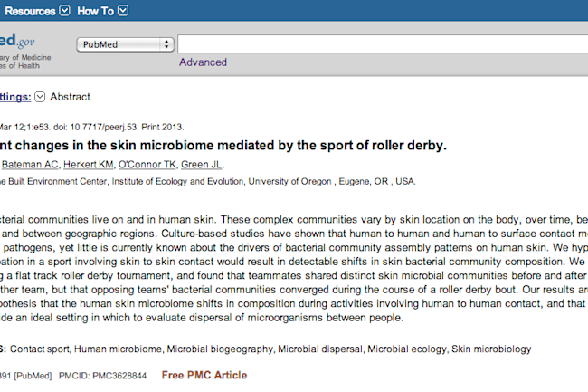Click the display settings chevron icon
The height and width of the screenshot is (392, 588).
click(x=40, y=97)
